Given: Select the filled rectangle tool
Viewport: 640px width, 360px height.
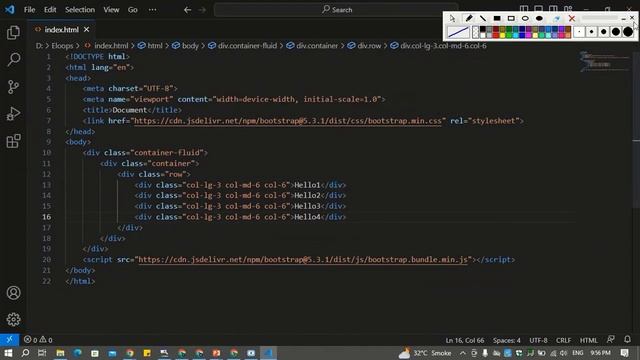Looking at the screenshot, I should [x=497, y=18].
